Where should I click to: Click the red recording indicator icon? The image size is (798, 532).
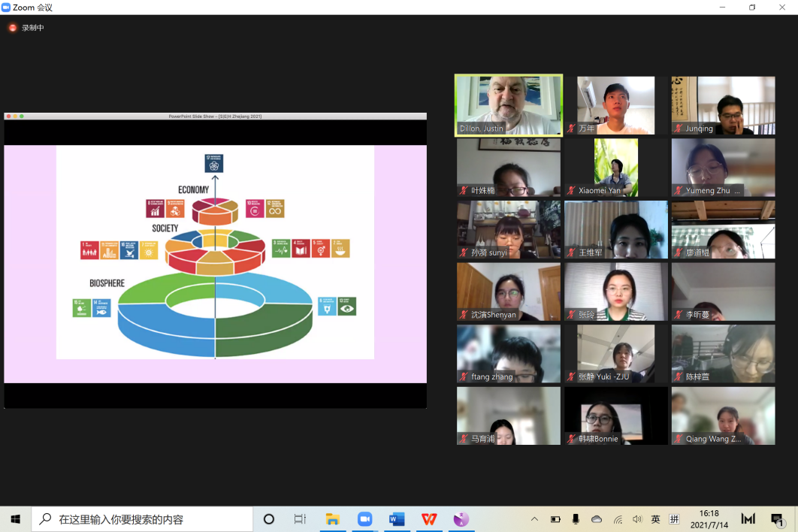coord(12,28)
